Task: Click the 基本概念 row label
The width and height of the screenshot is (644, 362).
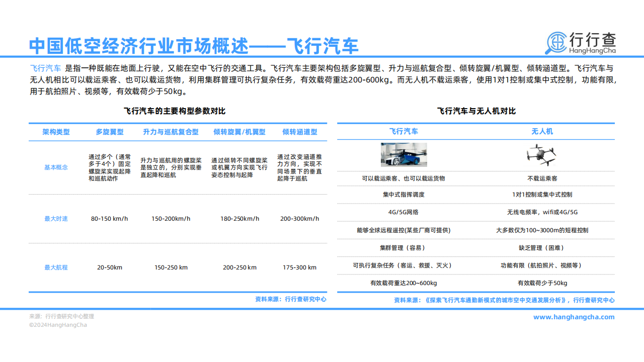Action: pyautogui.click(x=56, y=167)
